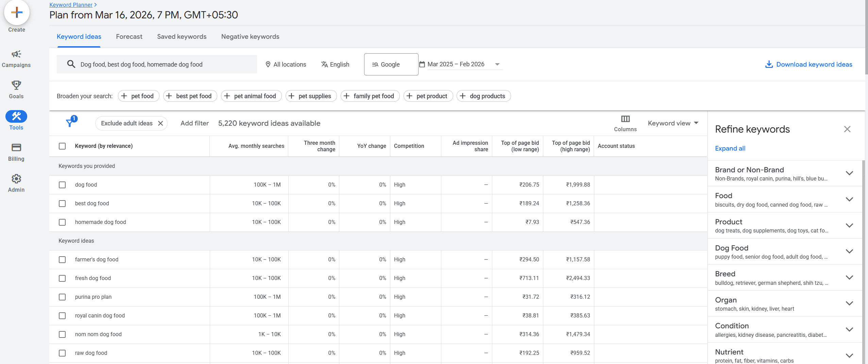868x364 pixels.
Task: Remove the Exclude adult ideas filter
Action: click(160, 123)
